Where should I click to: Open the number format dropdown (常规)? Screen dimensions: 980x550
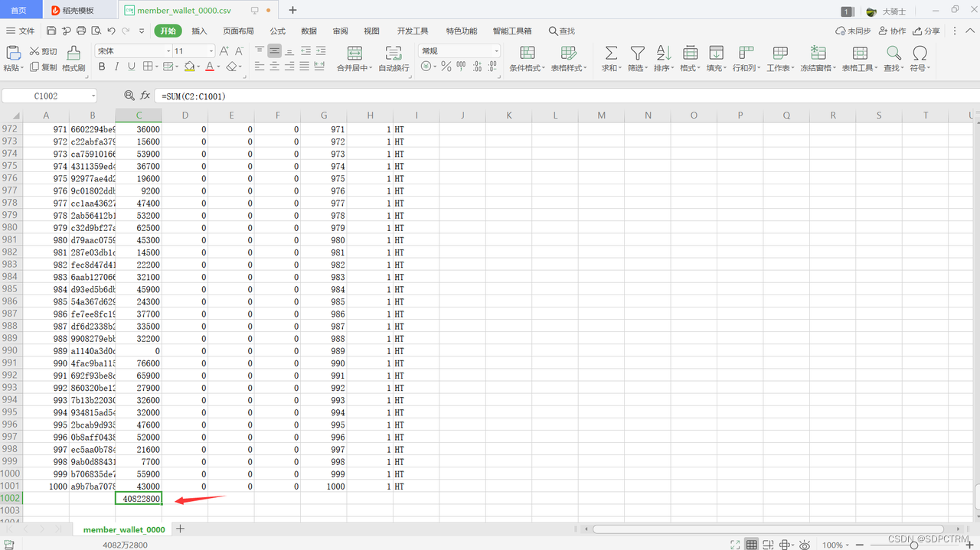496,50
